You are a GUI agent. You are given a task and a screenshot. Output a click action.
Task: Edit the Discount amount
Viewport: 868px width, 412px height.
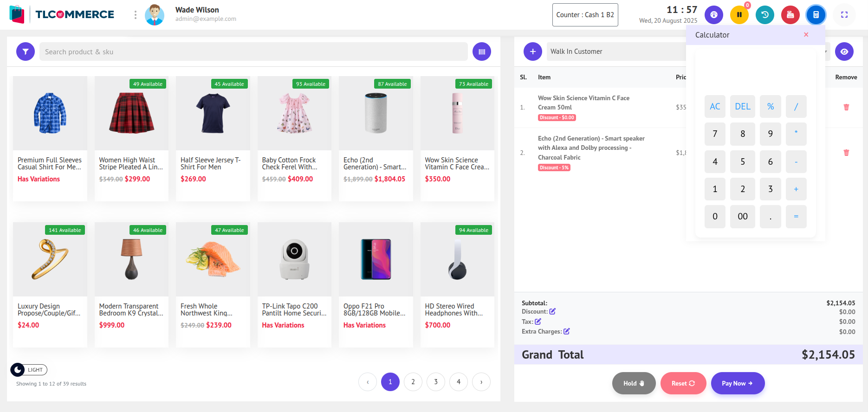coord(552,312)
